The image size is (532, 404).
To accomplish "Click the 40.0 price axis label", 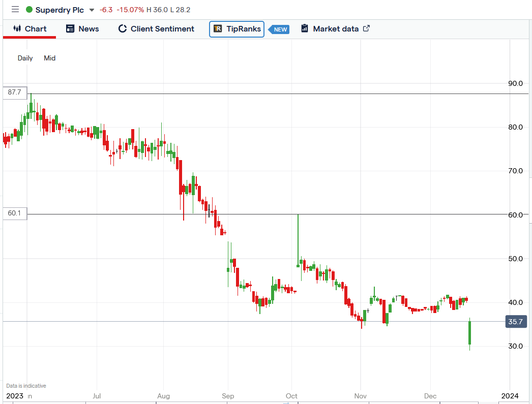I will pyautogui.click(x=515, y=302).
